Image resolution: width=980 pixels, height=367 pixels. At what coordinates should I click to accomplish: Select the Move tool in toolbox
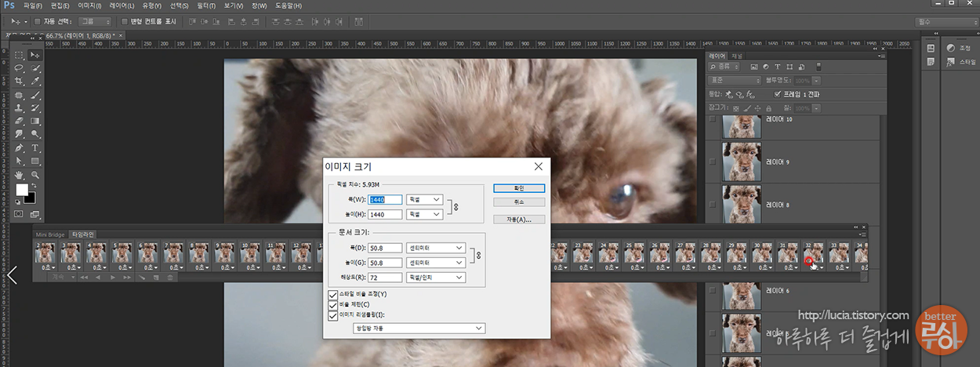click(x=34, y=55)
